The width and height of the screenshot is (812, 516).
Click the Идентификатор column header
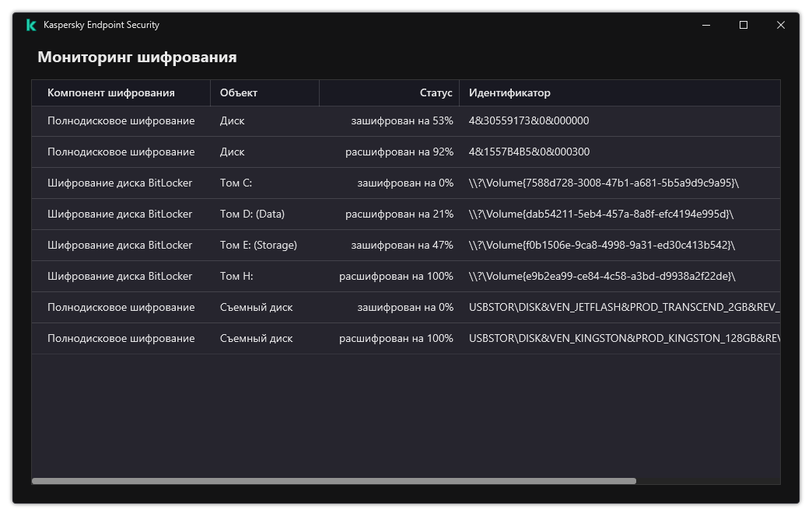coord(509,92)
